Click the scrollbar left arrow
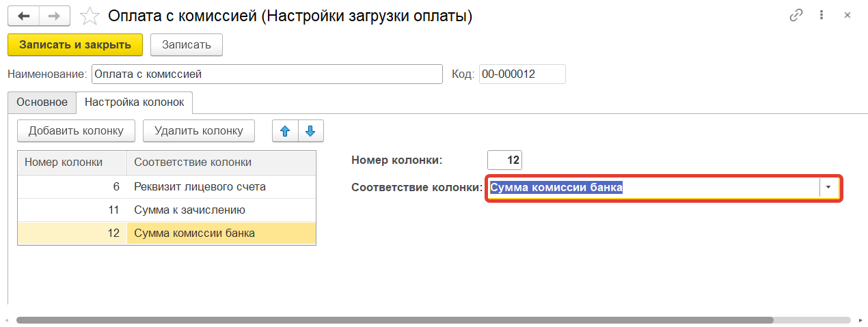Screen dimensions: 868x327 coord(6,319)
